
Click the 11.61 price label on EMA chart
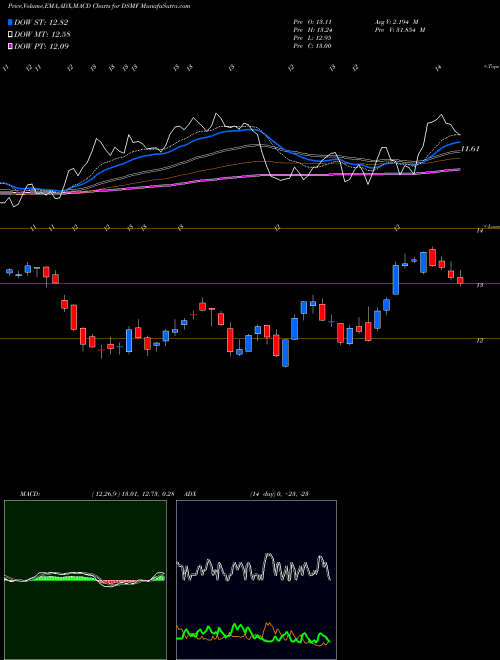[x=471, y=149]
